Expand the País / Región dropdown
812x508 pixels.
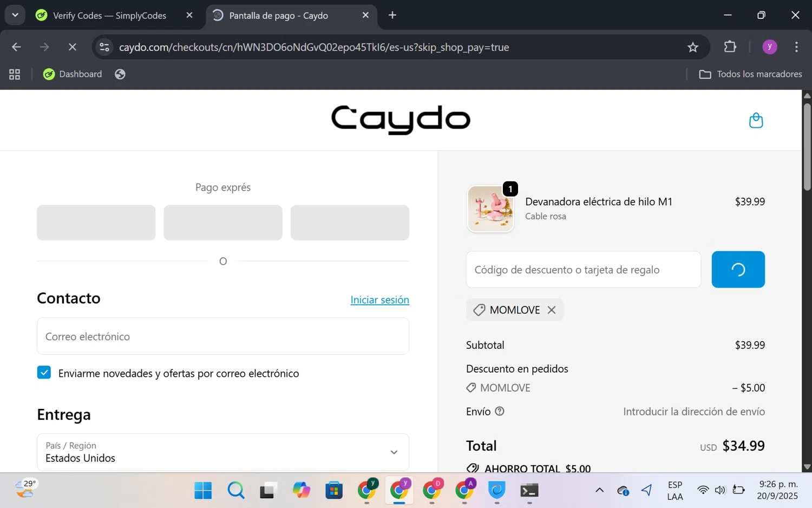pyautogui.click(x=223, y=452)
